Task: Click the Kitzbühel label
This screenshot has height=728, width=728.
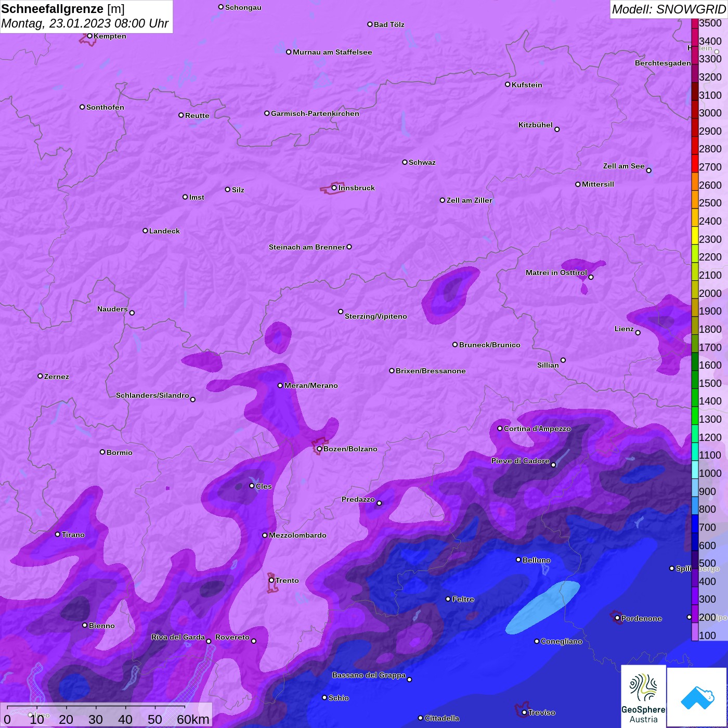Action: (x=536, y=125)
